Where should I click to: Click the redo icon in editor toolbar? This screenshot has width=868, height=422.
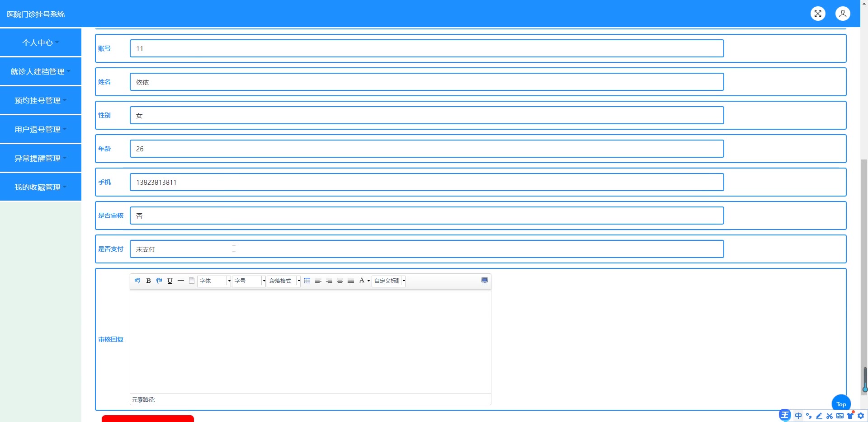pos(159,281)
